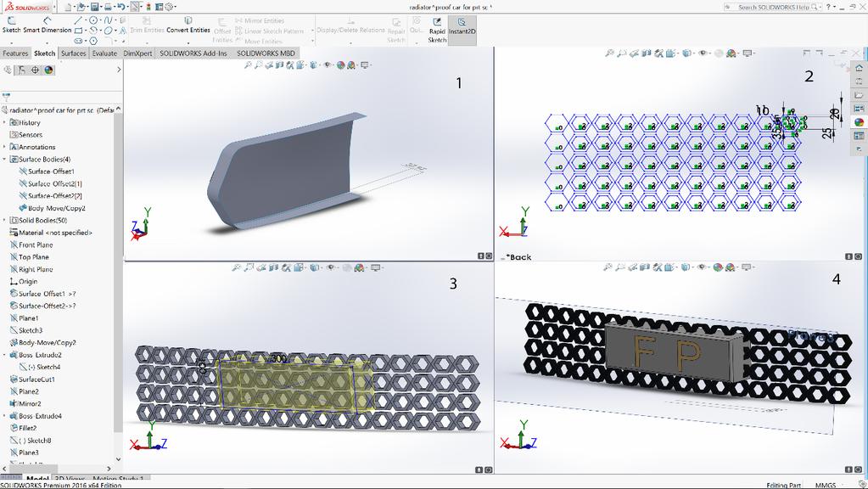Toggle Hide/Show Items eye in top-left viewport
868x489 pixels.
pos(328,65)
